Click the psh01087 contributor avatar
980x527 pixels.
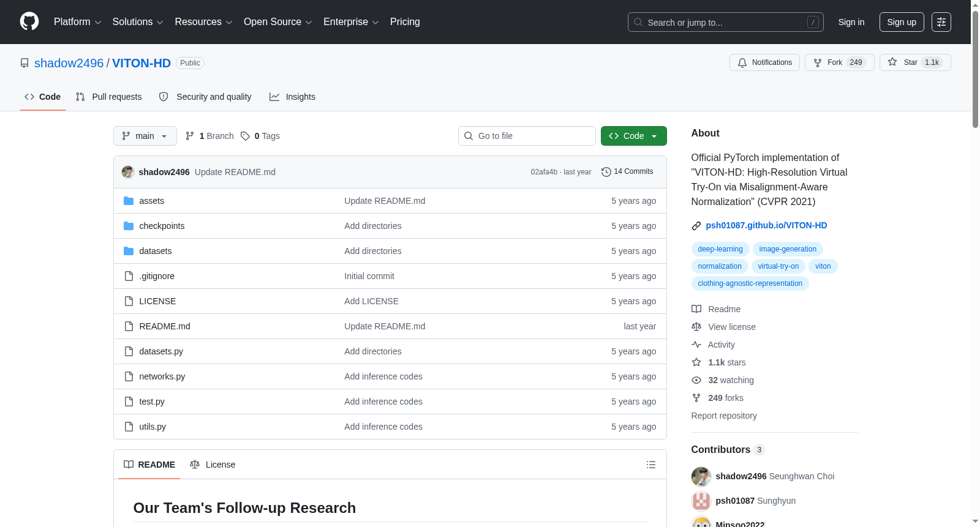(701, 501)
